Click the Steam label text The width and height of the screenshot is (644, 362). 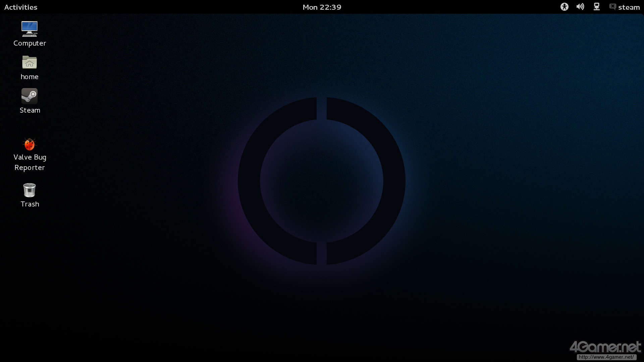pos(30,110)
